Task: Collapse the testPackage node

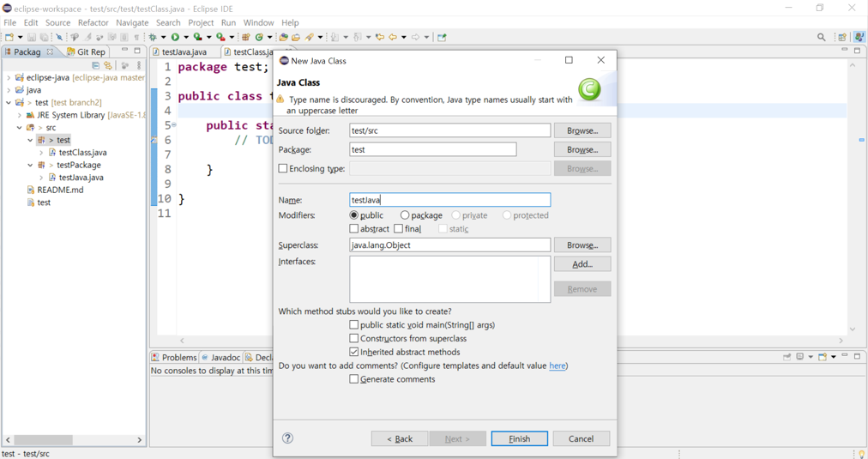Action: (x=30, y=165)
